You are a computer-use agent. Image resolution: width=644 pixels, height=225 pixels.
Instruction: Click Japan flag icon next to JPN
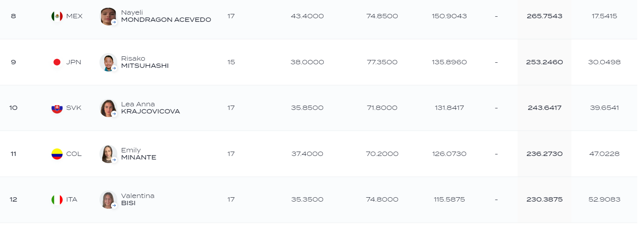point(57,62)
